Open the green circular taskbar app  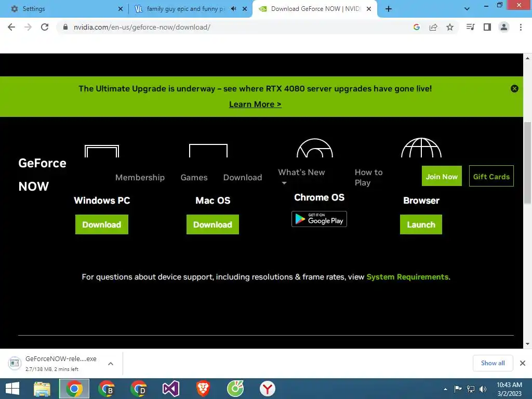(x=235, y=389)
